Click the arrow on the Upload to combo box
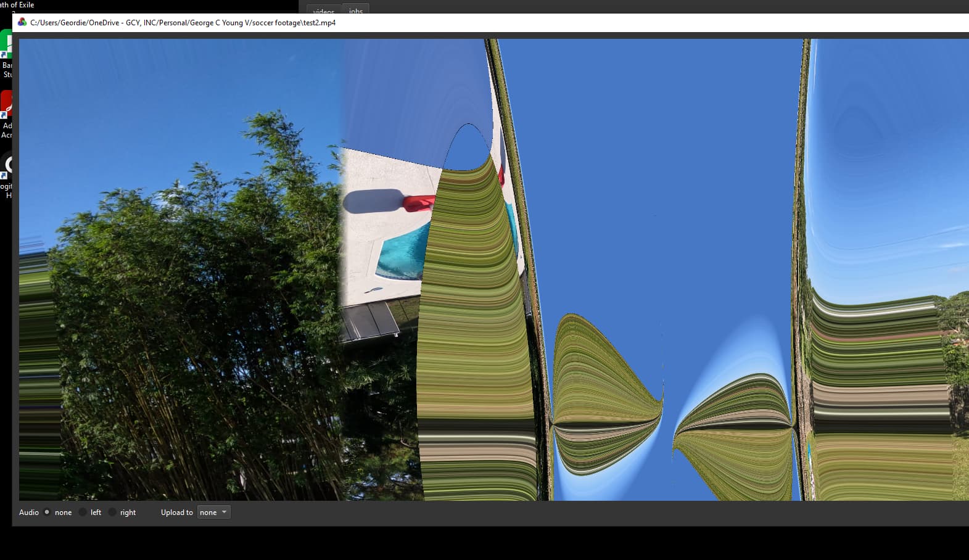969x560 pixels. click(x=224, y=513)
